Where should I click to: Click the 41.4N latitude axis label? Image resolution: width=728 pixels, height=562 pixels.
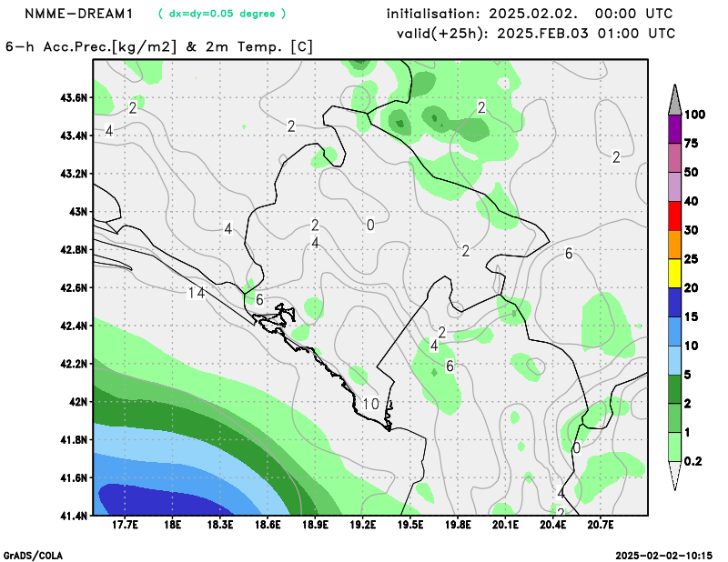coord(74,516)
